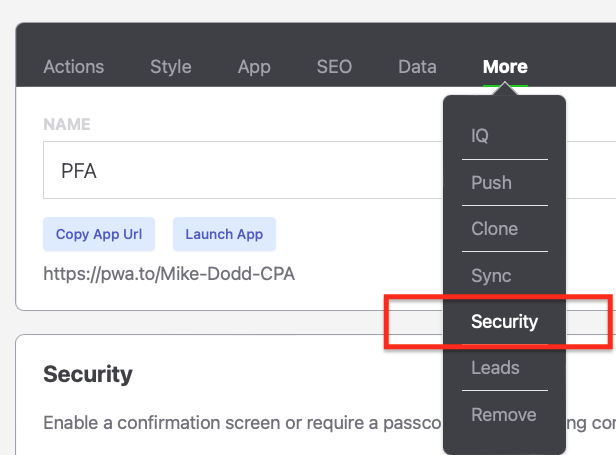Open the Style tab

click(x=171, y=67)
